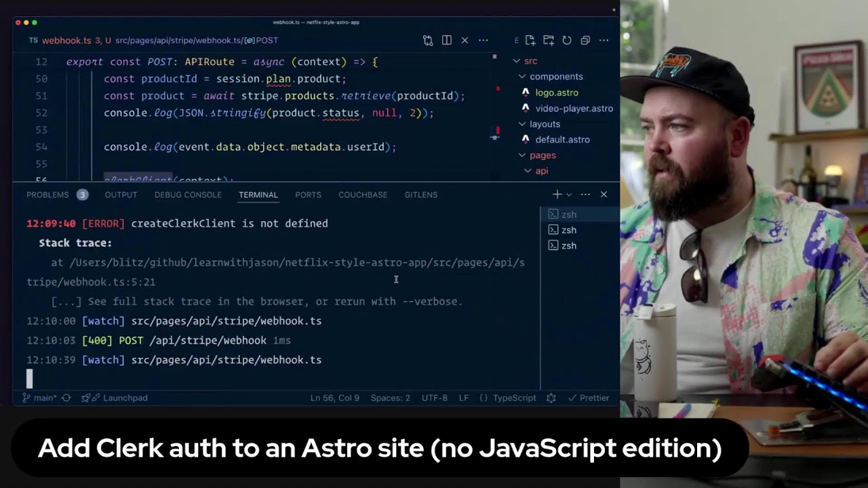
Task: Click Prettier formatter status
Action: (589, 398)
